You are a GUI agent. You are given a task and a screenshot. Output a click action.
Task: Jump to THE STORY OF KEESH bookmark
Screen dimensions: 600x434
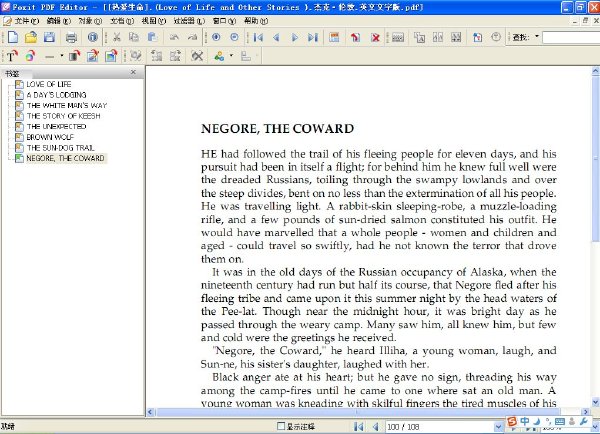pos(63,116)
